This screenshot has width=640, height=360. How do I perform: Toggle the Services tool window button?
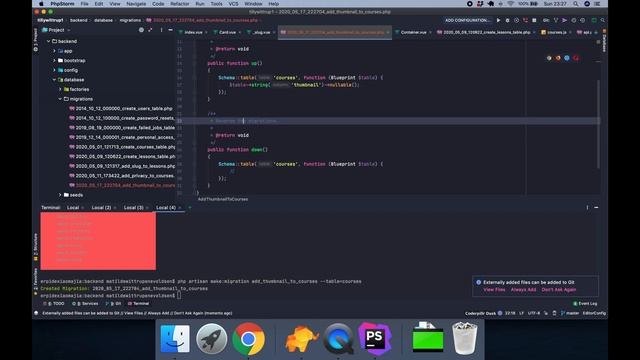pos(85,304)
